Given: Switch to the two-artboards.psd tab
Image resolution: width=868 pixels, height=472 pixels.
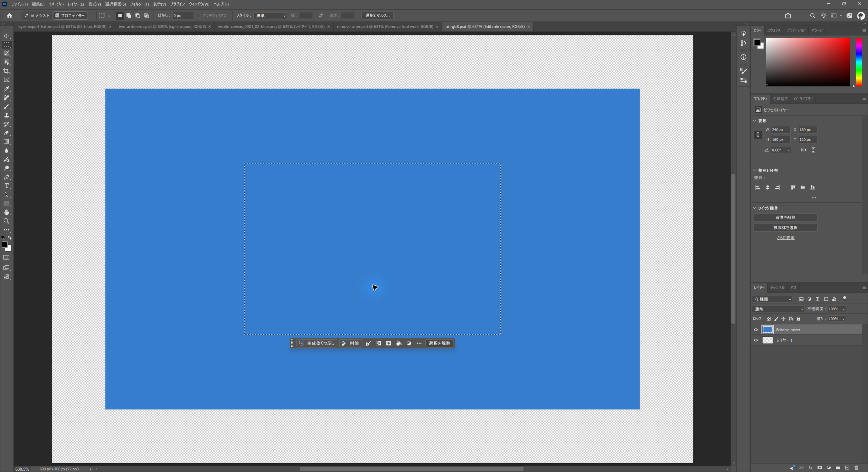Looking at the screenshot, I should [162, 26].
